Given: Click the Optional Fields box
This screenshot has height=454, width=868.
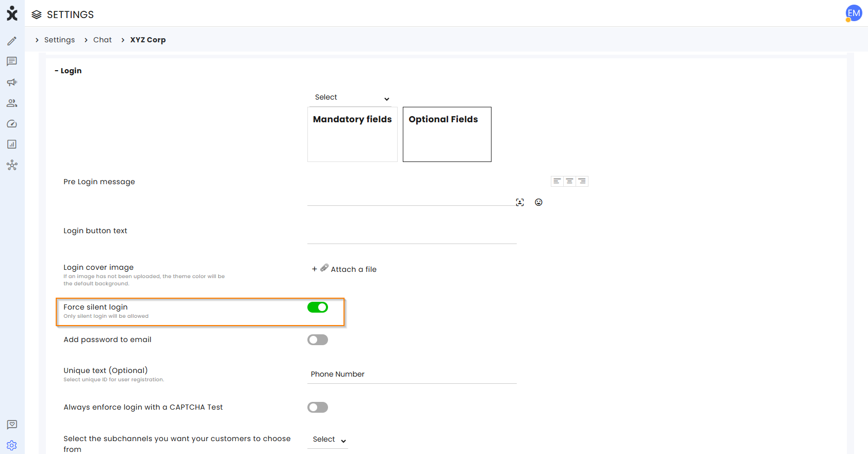Looking at the screenshot, I should click(447, 134).
